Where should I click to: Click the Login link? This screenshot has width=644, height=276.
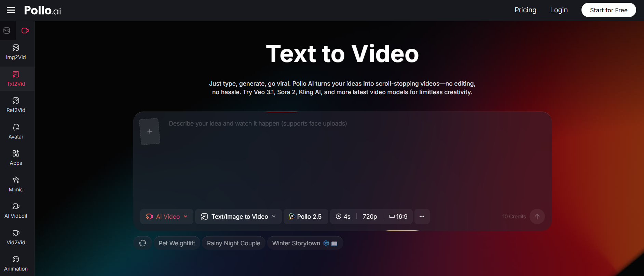[x=559, y=10]
